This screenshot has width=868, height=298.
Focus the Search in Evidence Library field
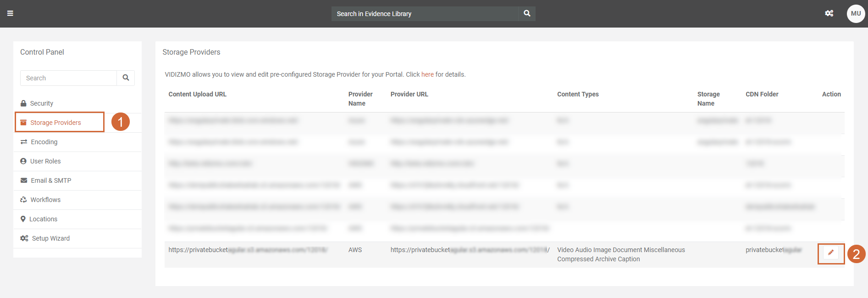tap(425, 14)
